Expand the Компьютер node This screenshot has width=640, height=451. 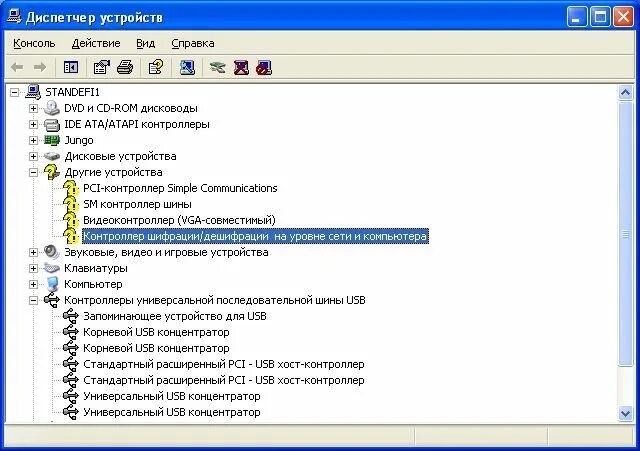[33, 284]
